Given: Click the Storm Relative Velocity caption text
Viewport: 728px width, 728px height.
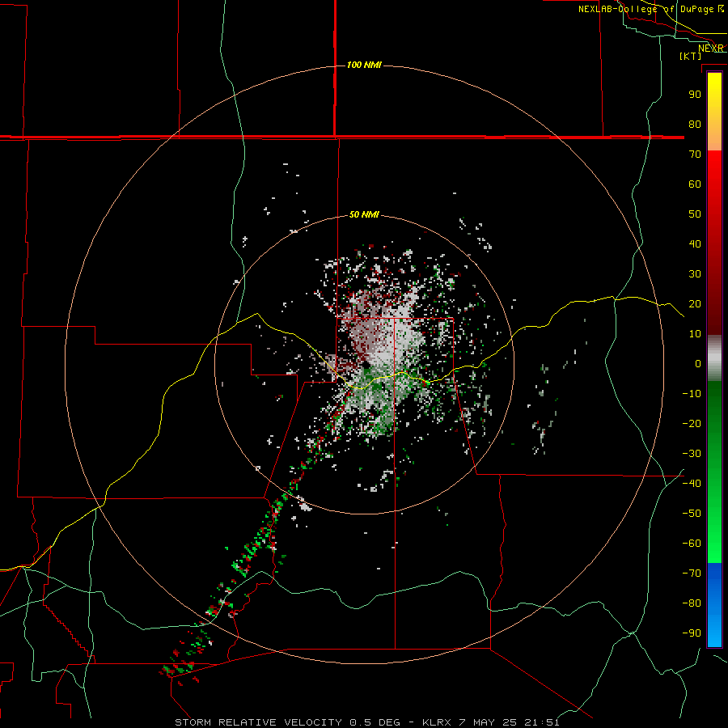Looking at the screenshot, I should point(366,722).
